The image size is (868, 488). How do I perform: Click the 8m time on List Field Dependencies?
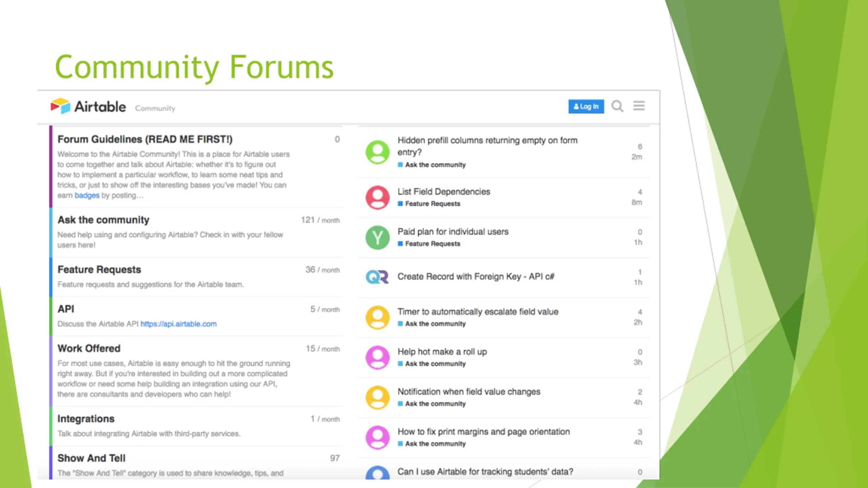coord(636,202)
